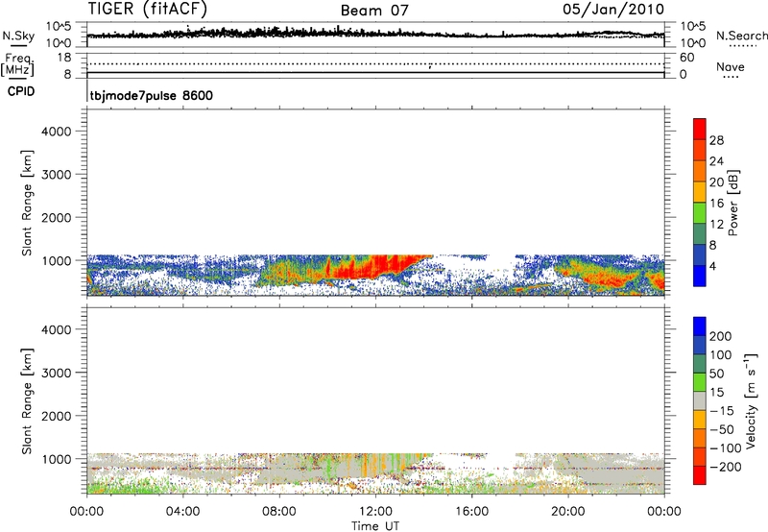
Task: Click the noise trace in N.Sky panel
Action: pos(375,34)
